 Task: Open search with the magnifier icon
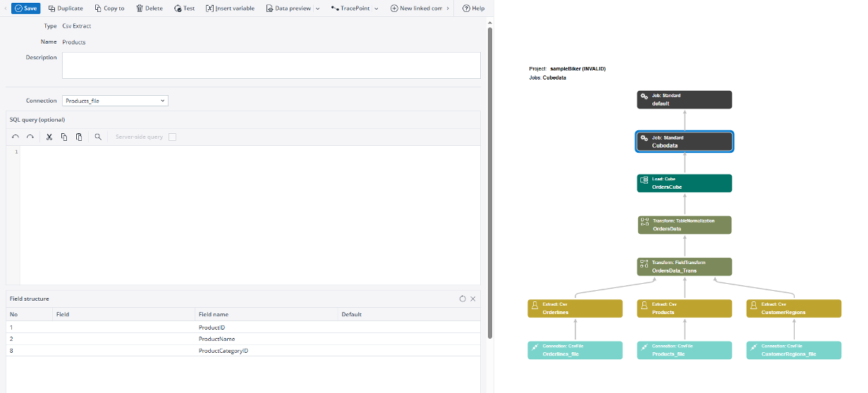click(98, 137)
